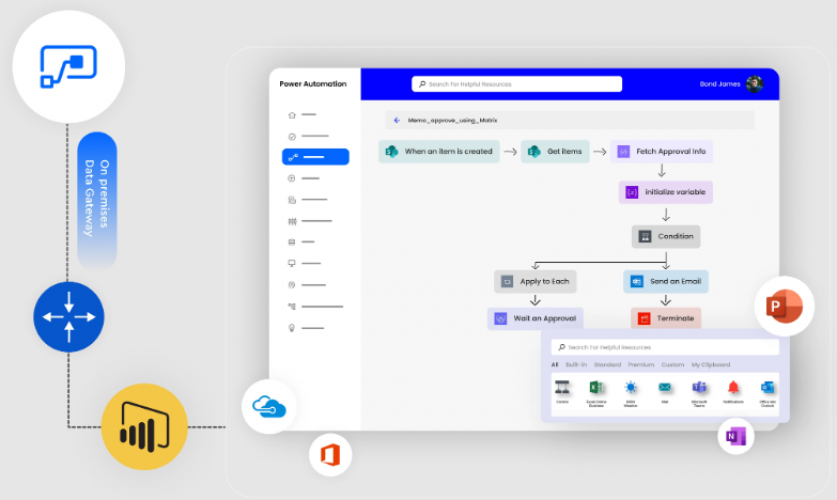
Task: Select the sliders icon in sidebar
Action: pos(292,221)
